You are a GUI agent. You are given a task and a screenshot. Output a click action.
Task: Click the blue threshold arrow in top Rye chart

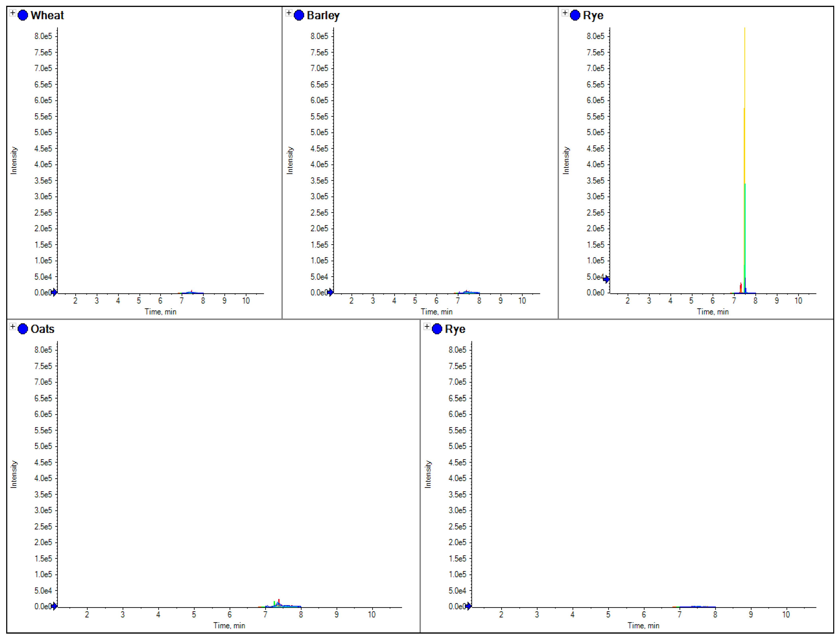[x=606, y=279]
